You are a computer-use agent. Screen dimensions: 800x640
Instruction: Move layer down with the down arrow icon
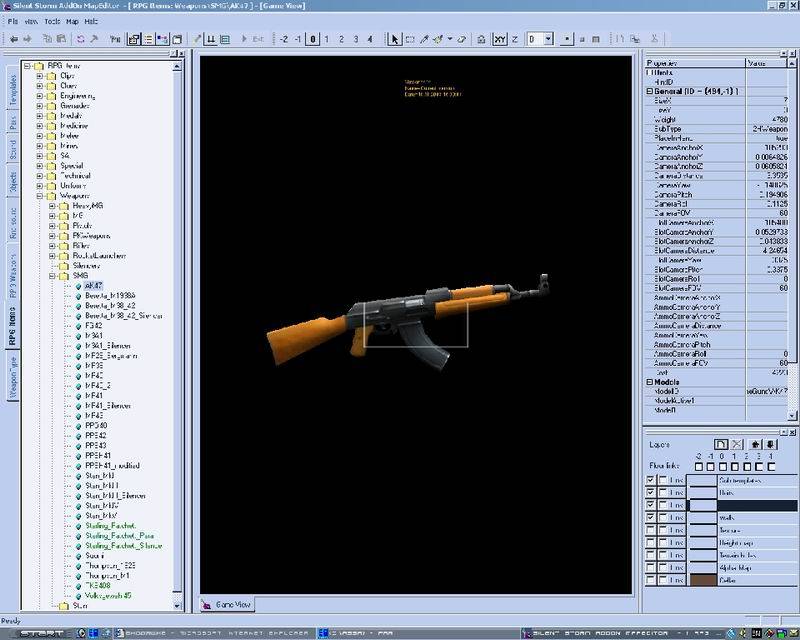(x=771, y=443)
